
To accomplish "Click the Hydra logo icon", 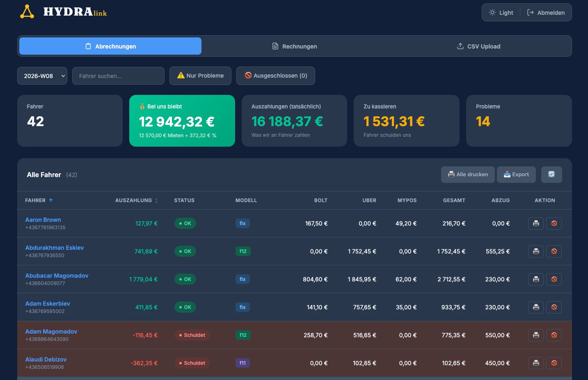I will pos(27,12).
